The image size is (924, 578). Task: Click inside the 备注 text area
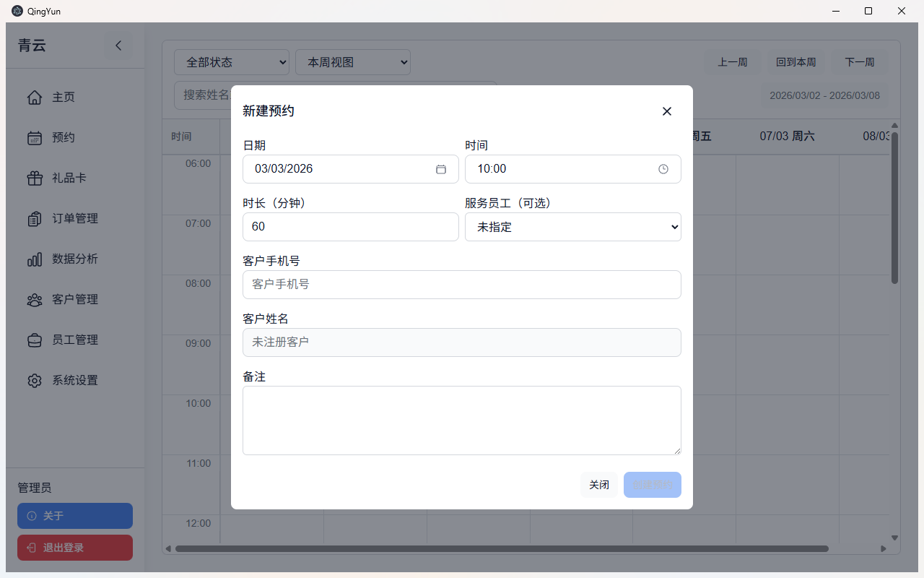click(462, 420)
